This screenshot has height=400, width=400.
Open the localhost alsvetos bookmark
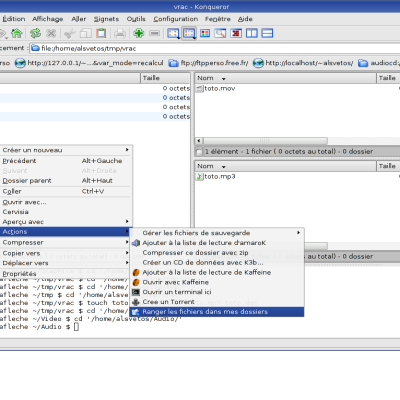tap(303, 63)
